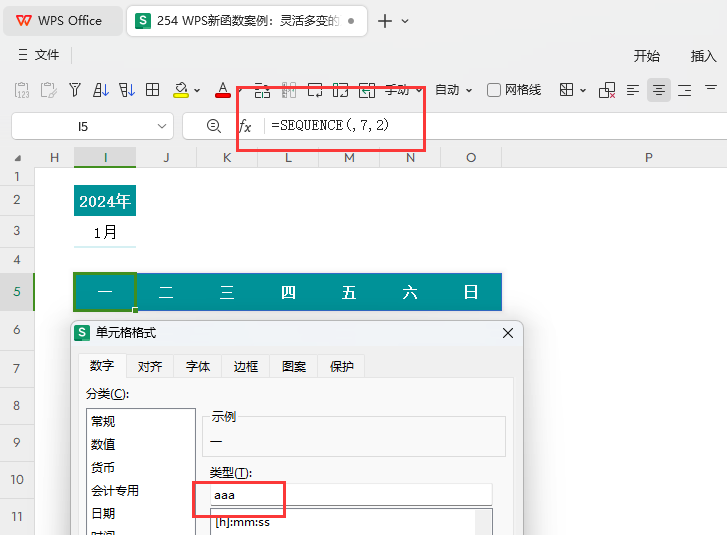Select the weekday cell 一
727x535 pixels.
pyautogui.click(x=105, y=292)
